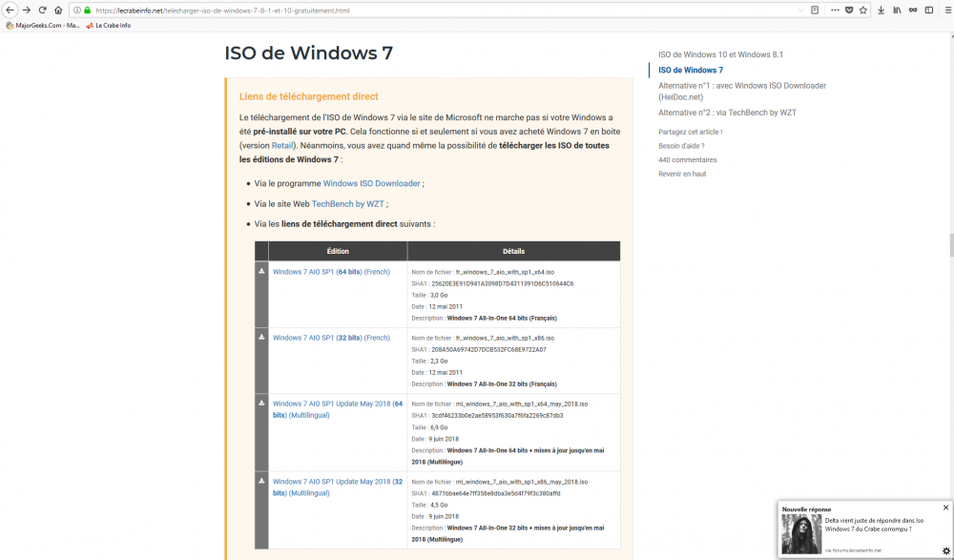Expand the address bar history dropdown
The width and height of the screenshot is (954, 560).
(799, 10)
